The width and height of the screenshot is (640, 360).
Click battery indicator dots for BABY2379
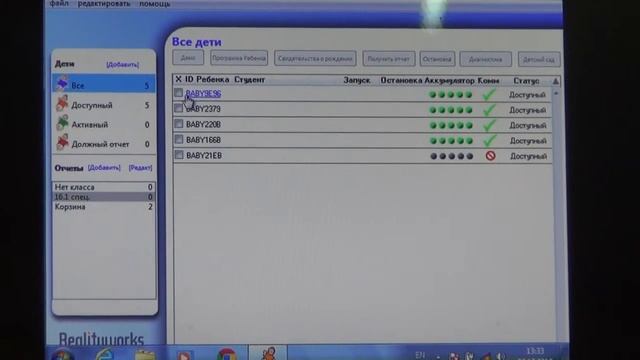click(x=451, y=110)
